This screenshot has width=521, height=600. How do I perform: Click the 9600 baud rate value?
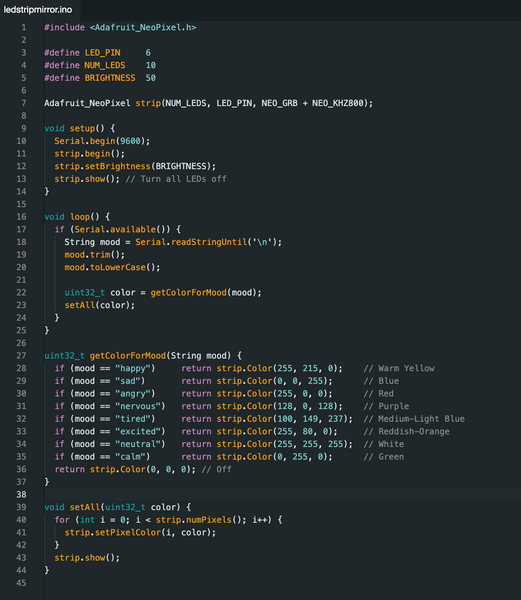(x=130, y=141)
